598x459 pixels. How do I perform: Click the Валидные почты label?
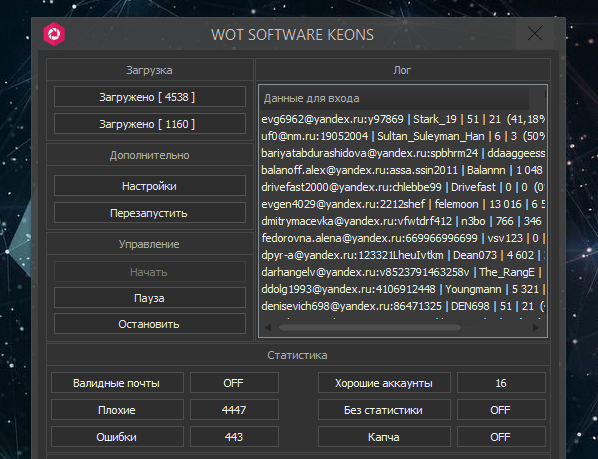(117, 383)
